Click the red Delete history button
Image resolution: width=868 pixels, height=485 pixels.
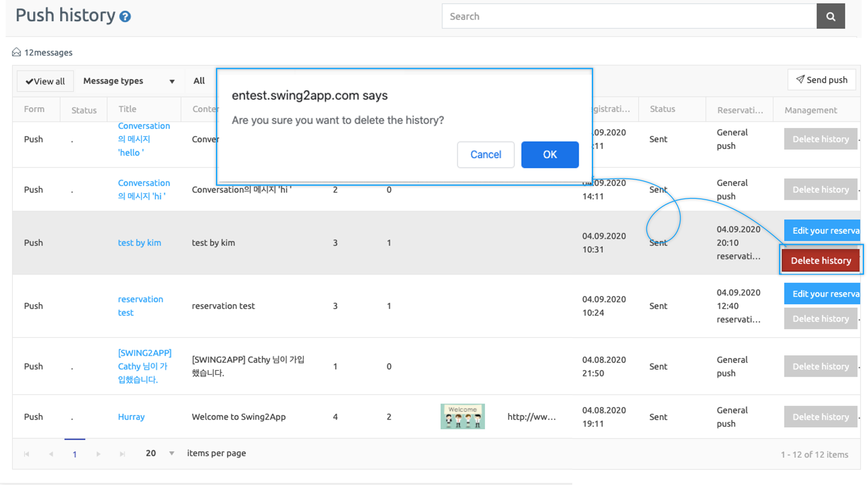pyautogui.click(x=820, y=261)
